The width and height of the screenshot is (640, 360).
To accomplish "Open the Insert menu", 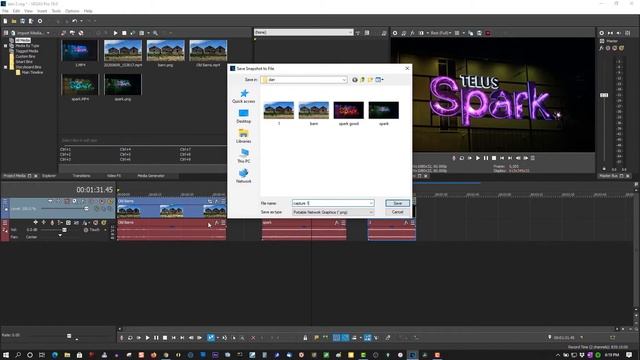I will point(42,11).
